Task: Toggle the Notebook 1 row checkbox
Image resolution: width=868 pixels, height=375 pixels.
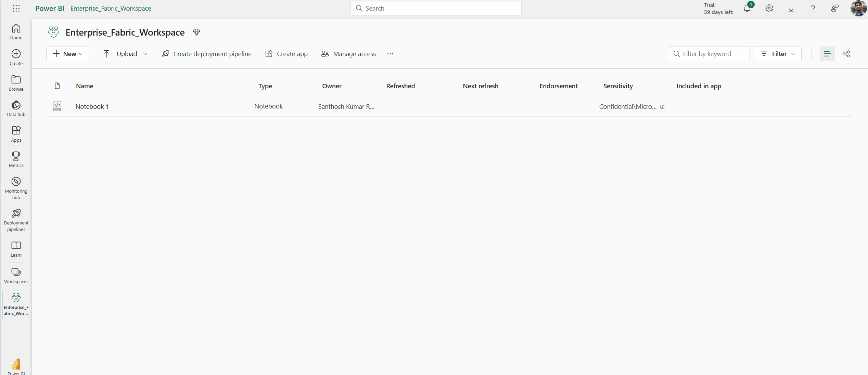Action: [57, 106]
